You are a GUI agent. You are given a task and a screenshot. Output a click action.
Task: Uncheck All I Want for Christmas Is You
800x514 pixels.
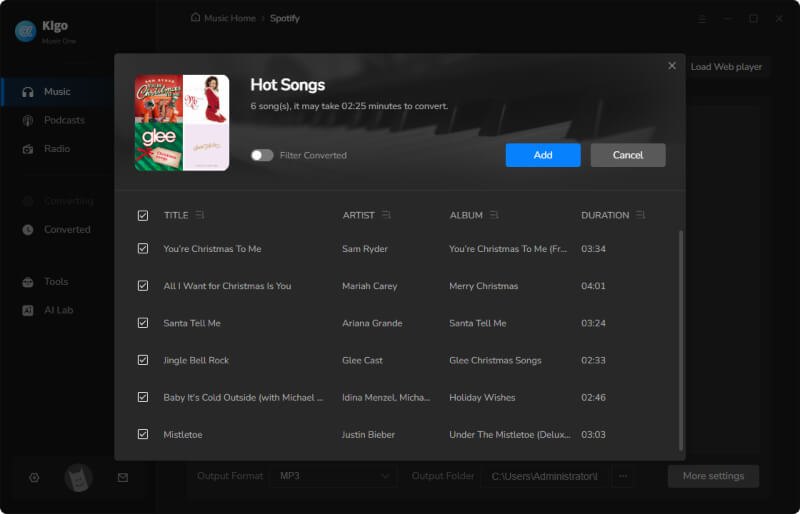pyautogui.click(x=143, y=286)
